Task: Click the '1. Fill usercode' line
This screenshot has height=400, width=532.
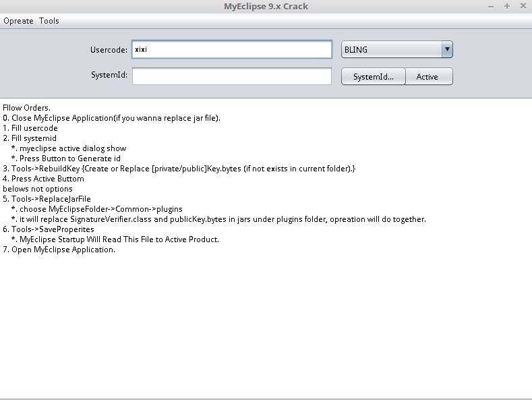Action: coord(30,128)
